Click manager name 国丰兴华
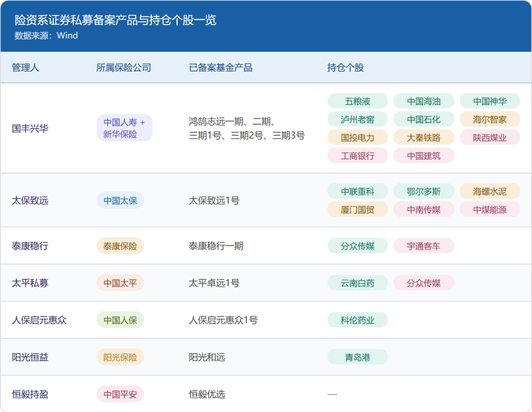This screenshot has width=532, height=412. click(30, 128)
